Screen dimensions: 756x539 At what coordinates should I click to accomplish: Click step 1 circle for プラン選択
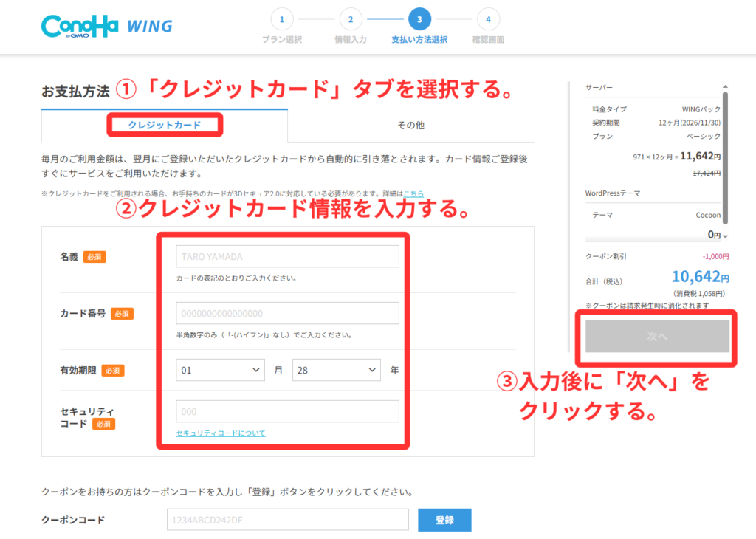281,19
